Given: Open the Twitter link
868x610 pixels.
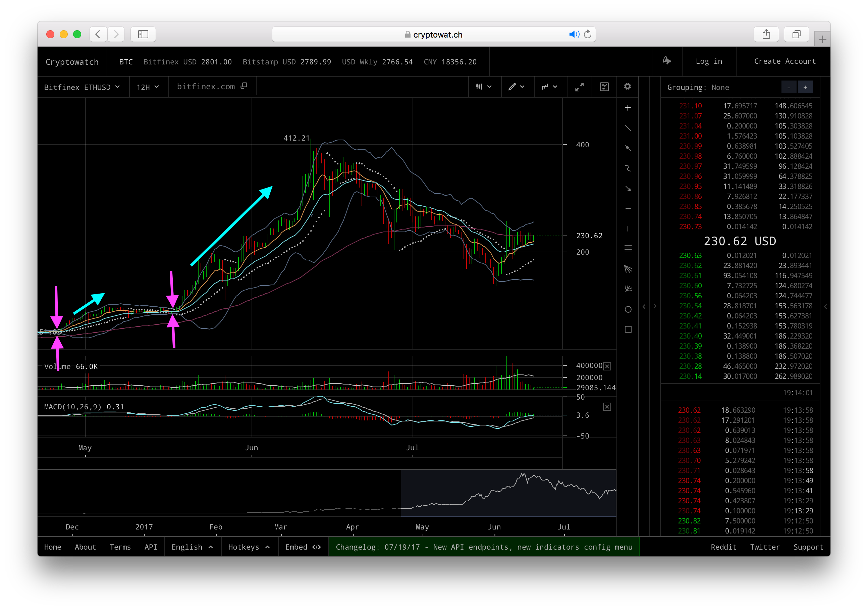Looking at the screenshot, I should coord(764,547).
